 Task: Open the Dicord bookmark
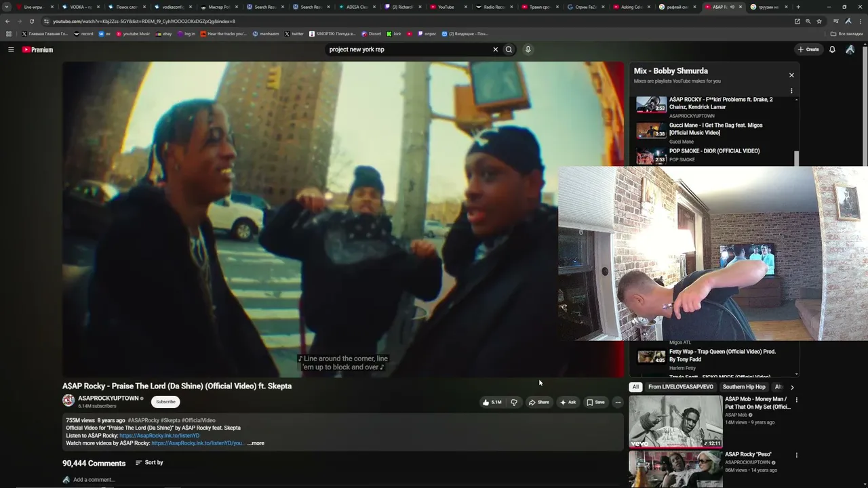coord(371,34)
